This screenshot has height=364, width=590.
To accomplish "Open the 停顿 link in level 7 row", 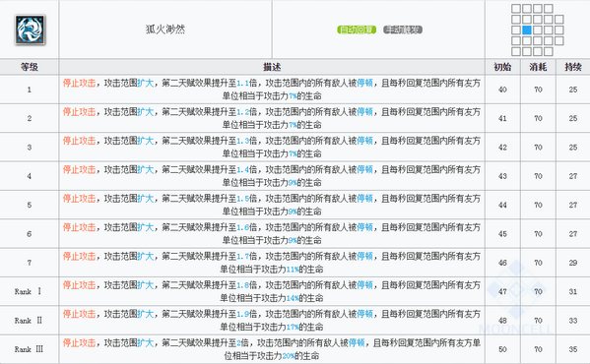I will click(x=364, y=256).
